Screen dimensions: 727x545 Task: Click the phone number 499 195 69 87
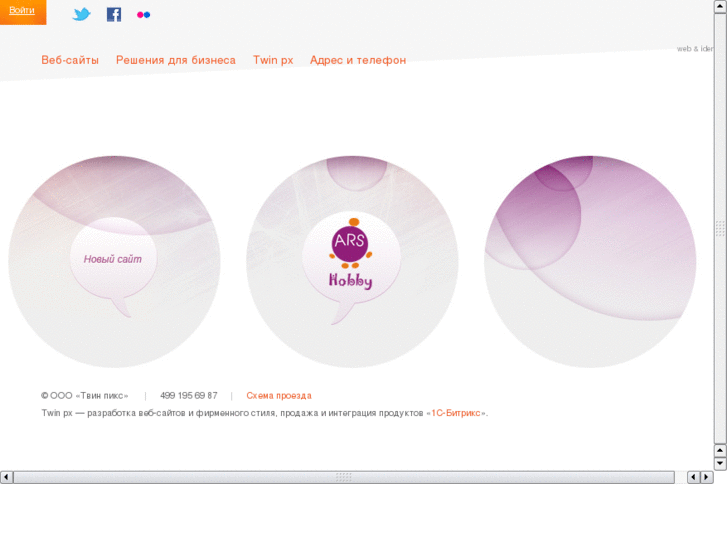pos(189,396)
